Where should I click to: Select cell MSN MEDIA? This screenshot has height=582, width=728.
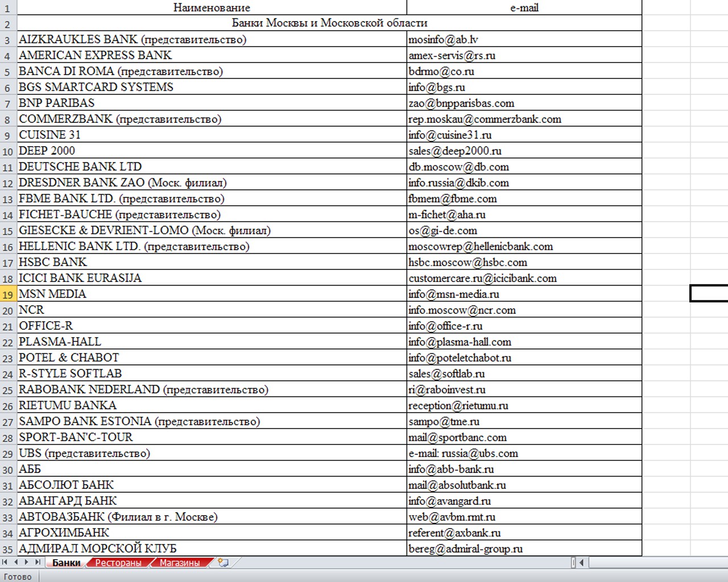coord(212,294)
